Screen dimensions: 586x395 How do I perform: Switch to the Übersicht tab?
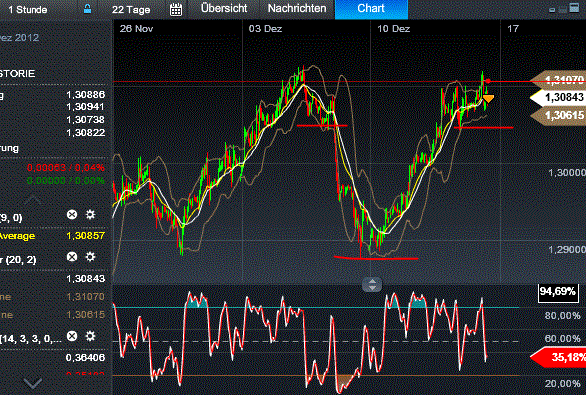pyautogui.click(x=223, y=9)
